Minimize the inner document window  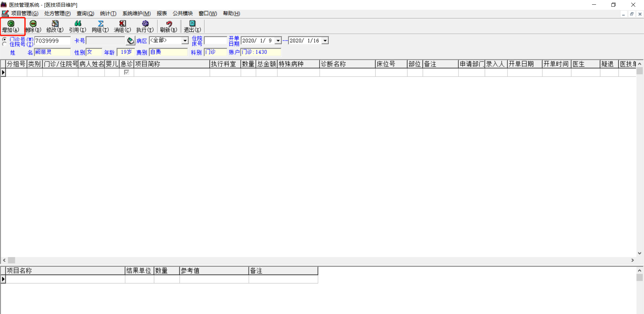624,14
